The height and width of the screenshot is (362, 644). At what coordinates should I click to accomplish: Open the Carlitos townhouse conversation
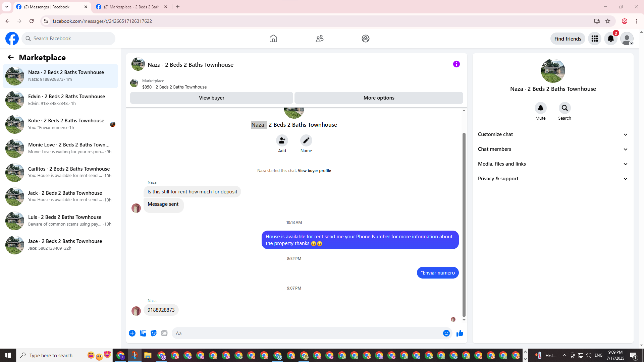[60, 172]
